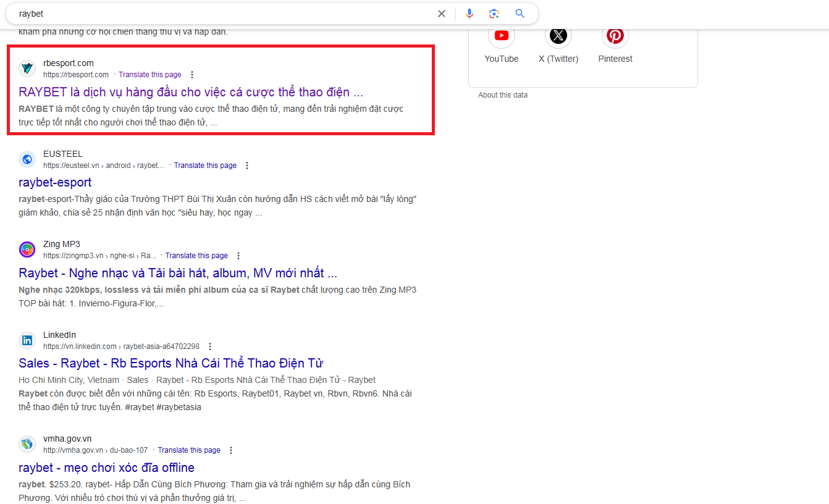Viewport: 829px width, 504px height.
Task: Click the zingmp3.vn › nghe-si breadcrumb URL
Action: (100, 256)
